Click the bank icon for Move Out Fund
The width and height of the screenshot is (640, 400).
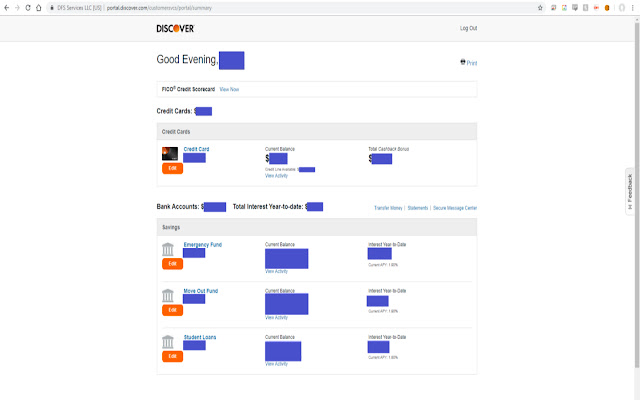coord(168,296)
